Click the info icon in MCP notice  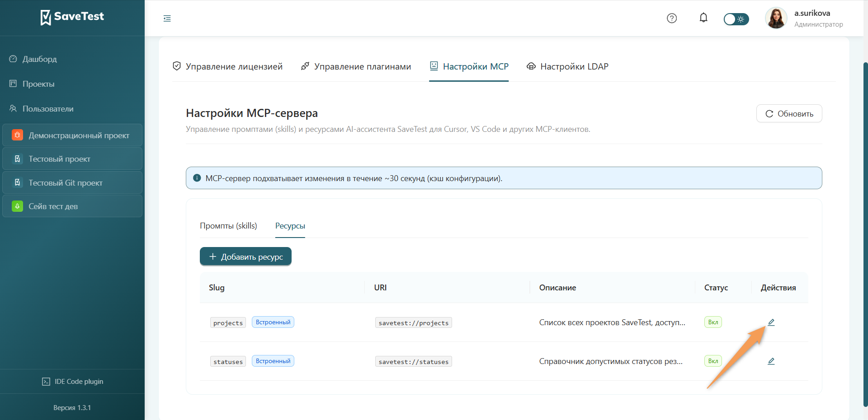coord(197,178)
